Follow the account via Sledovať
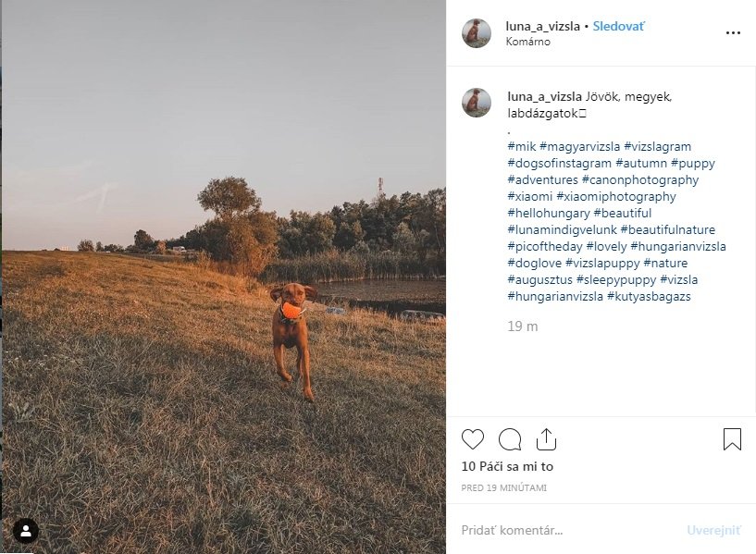The width and height of the screenshot is (756, 554). point(619,26)
